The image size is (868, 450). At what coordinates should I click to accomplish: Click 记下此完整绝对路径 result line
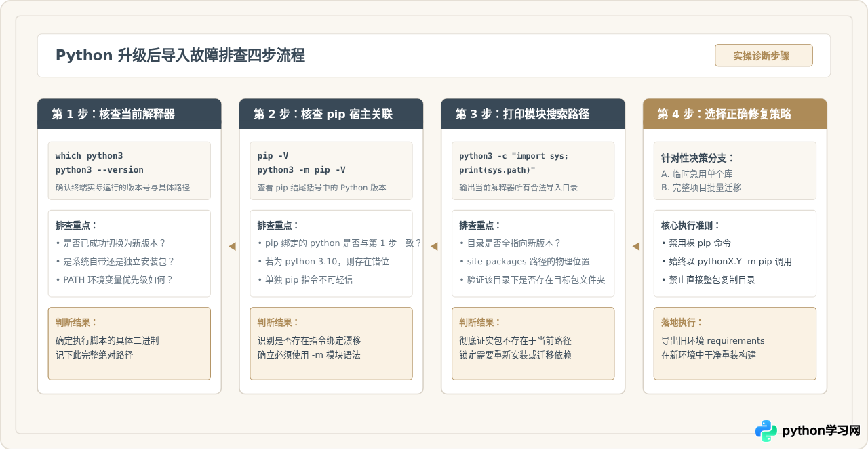[94, 354]
